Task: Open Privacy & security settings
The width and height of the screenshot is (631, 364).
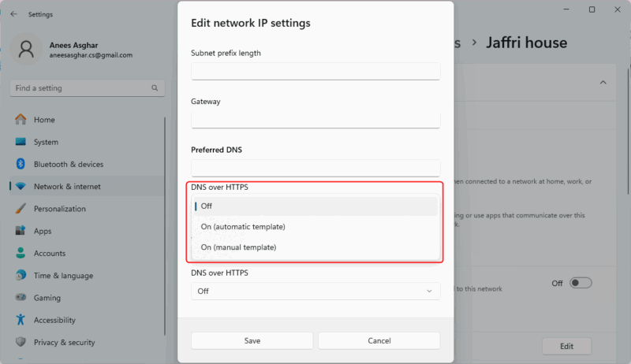Action: tap(65, 342)
